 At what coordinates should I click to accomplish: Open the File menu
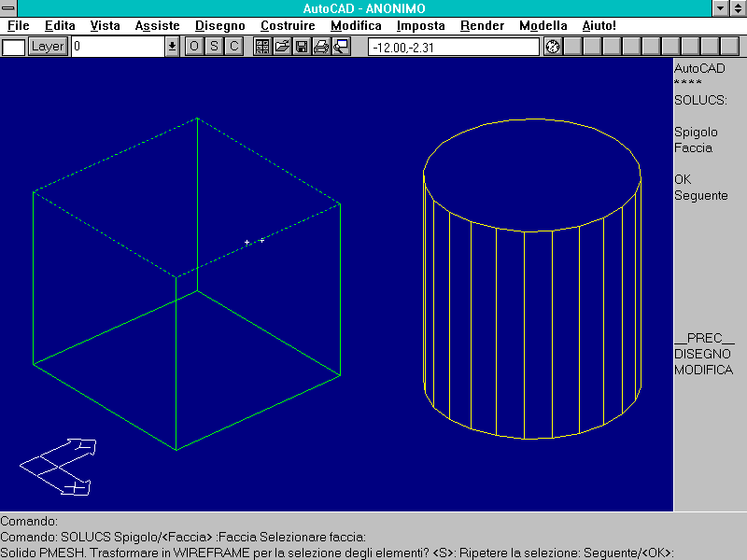19,26
